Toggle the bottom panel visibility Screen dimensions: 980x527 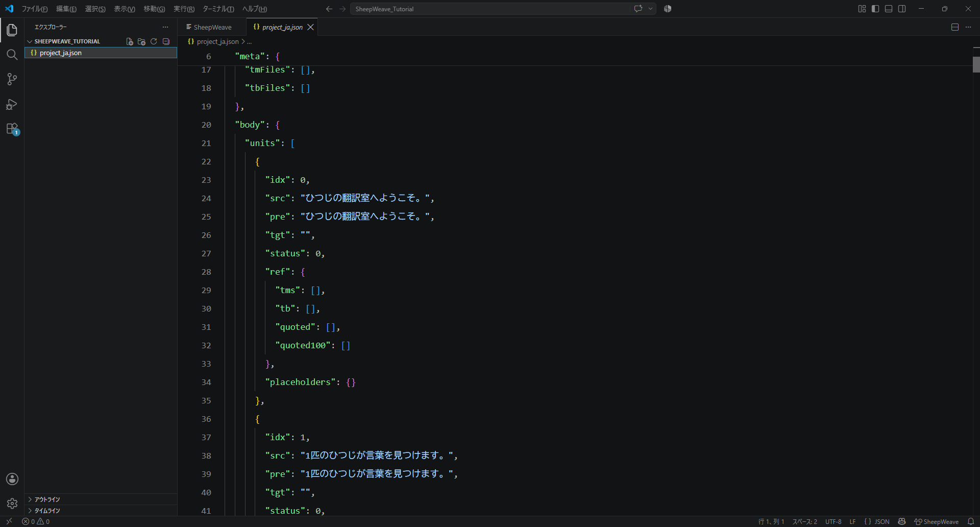(x=889, y=9)
